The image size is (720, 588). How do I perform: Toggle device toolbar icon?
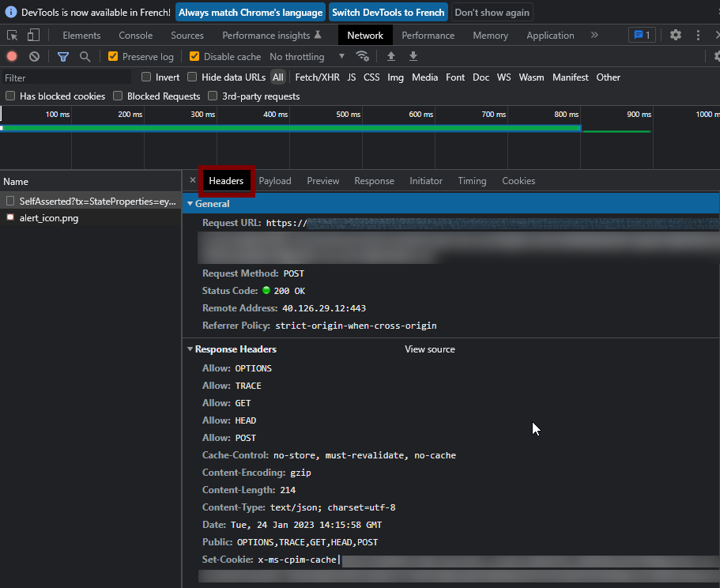tap(33, 36)
